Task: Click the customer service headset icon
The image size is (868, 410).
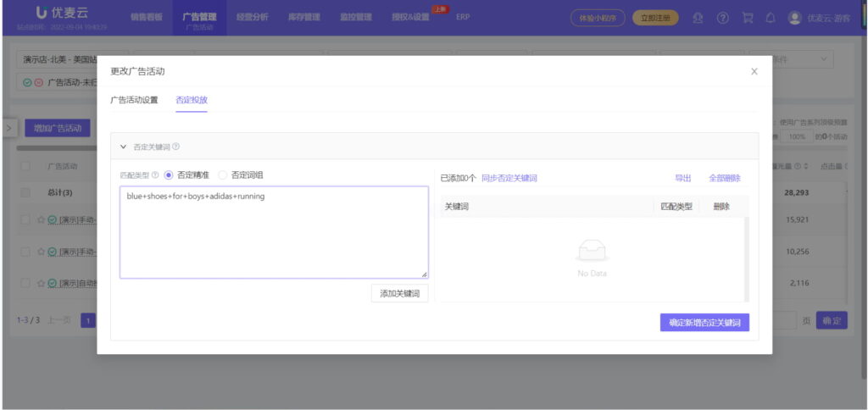Action: [698, 18]
